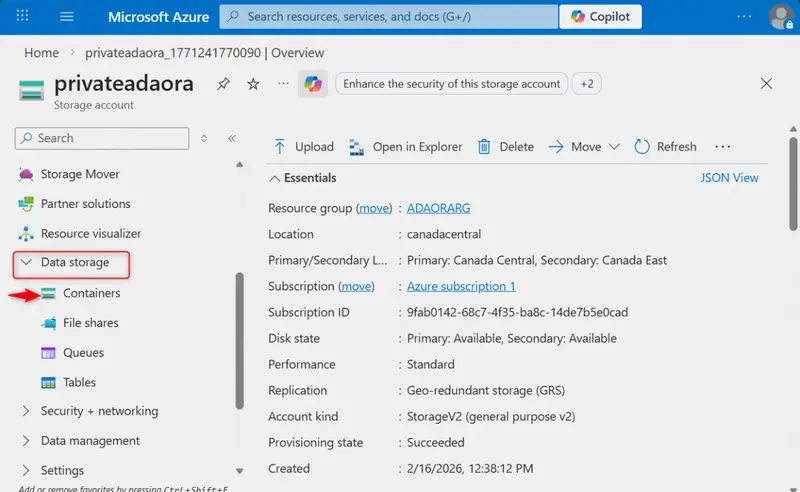The height and width of the screenshot is (492, 800).
Task: Click Disk state value Primary: Available, Secondary: Available
Action: (x=512, y=338)
